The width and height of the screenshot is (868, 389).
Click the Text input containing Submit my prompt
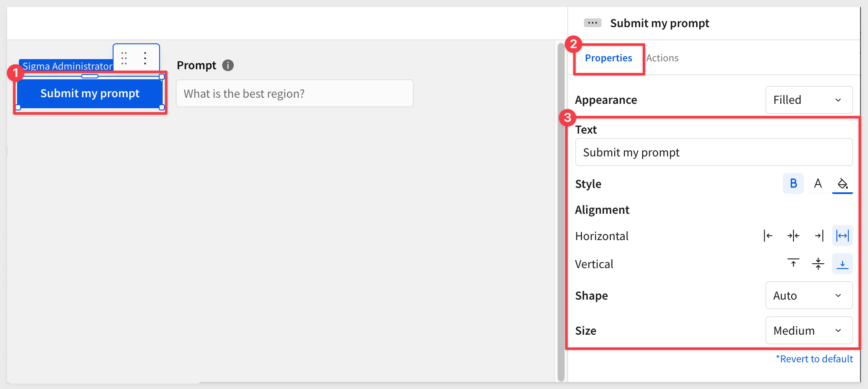714,152
